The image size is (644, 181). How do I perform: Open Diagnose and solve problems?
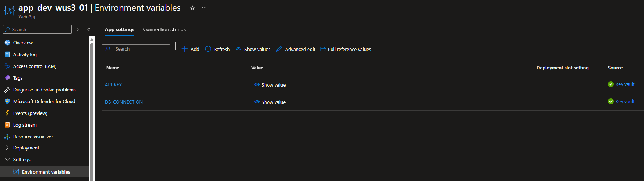[45, 90]
